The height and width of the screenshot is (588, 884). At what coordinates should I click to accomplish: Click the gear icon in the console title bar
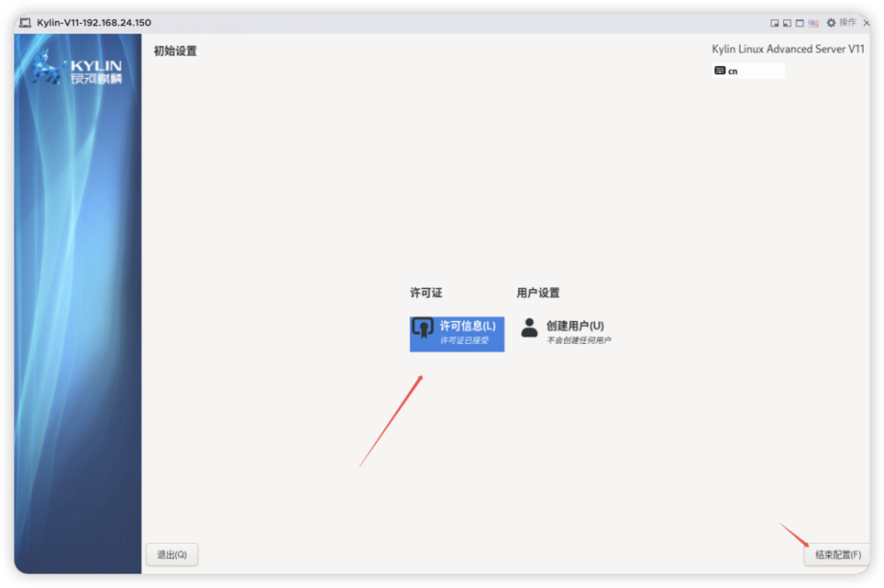[831, 22]
